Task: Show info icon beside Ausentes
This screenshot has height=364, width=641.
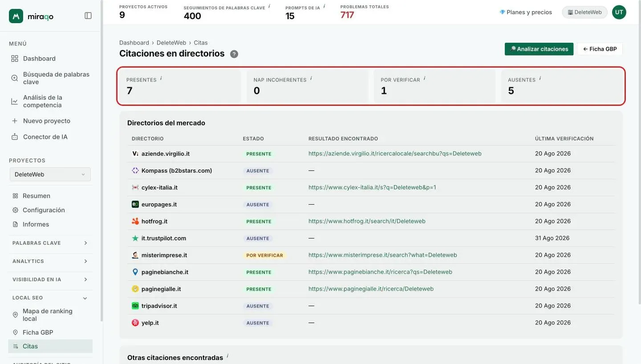Action: tap(540, 78)
